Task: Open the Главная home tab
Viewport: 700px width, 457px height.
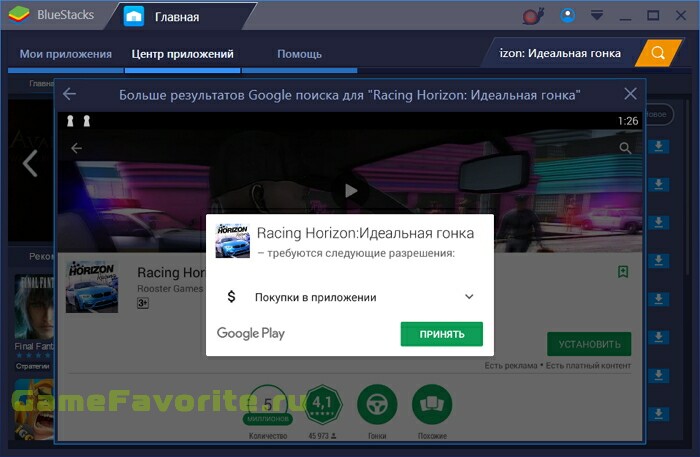Action: pyautogui.click(x=176, y=17)
